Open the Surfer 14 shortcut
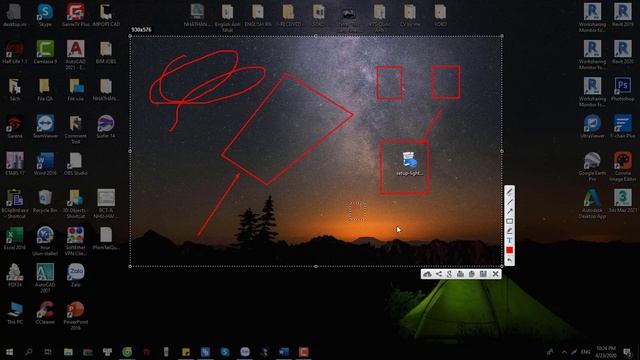This screenshot has width=640, height=360. click(x=106, y=127)
